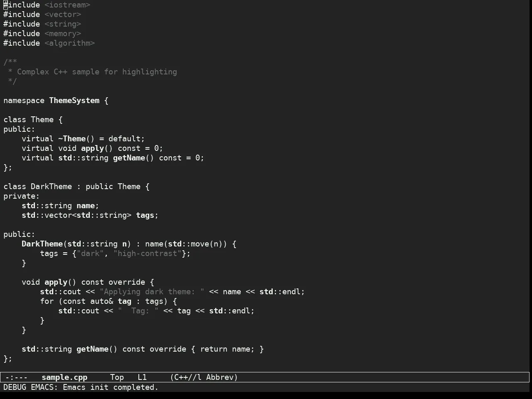Click 'getName' in the override definition line
This screenshot has height=399, width=532.
click(x=92, y=349)
